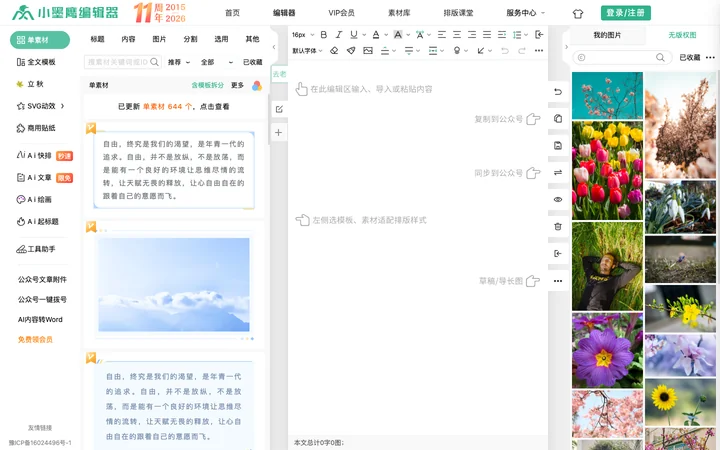
Task: Click trash clear icon in side toolbar
Action: (558, 226)
